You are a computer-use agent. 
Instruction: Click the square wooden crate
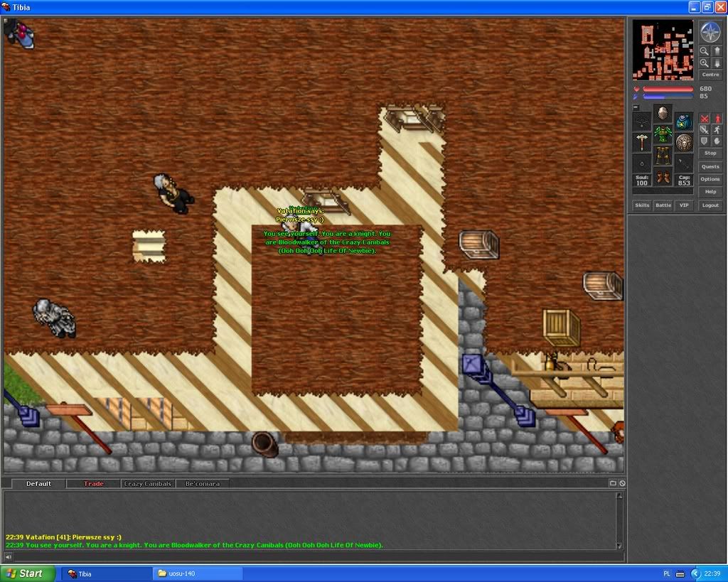click(x=562, y=328)
